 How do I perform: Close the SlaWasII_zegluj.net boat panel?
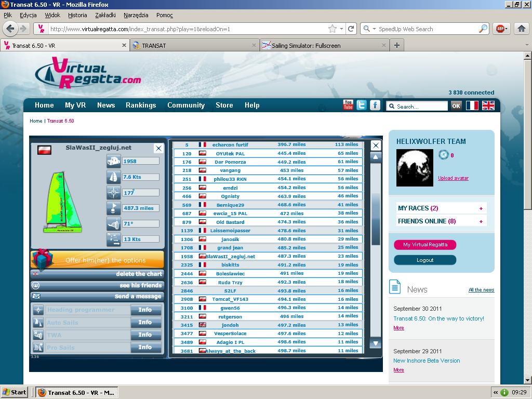click(158, 149)
